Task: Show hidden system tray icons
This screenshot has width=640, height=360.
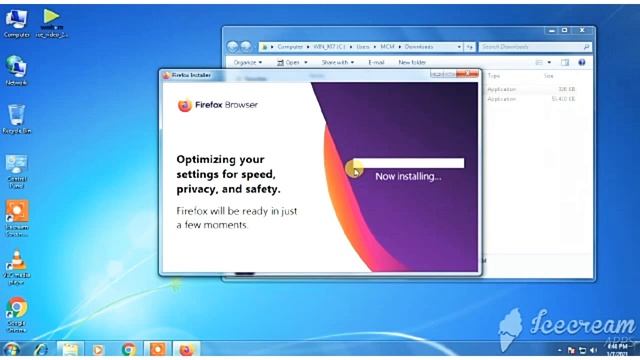Action: (x=559, y=351)
